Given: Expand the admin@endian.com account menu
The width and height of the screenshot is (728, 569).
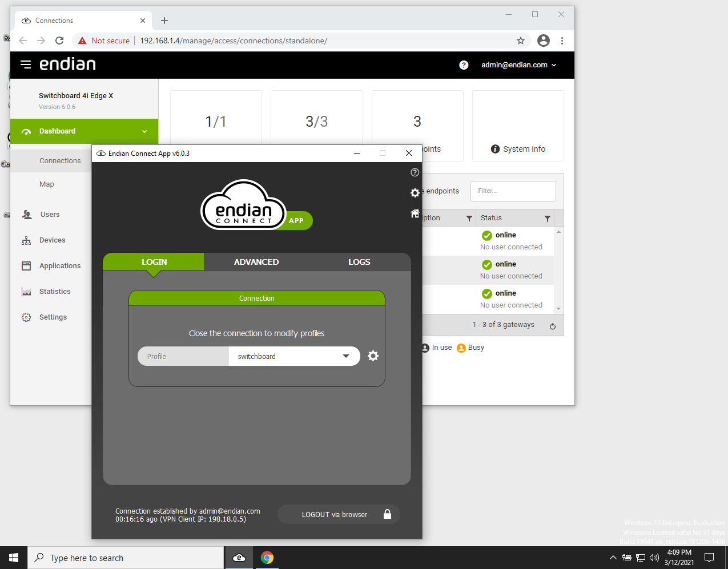Looking at the screenshot, I should click(x=518, y=65).
